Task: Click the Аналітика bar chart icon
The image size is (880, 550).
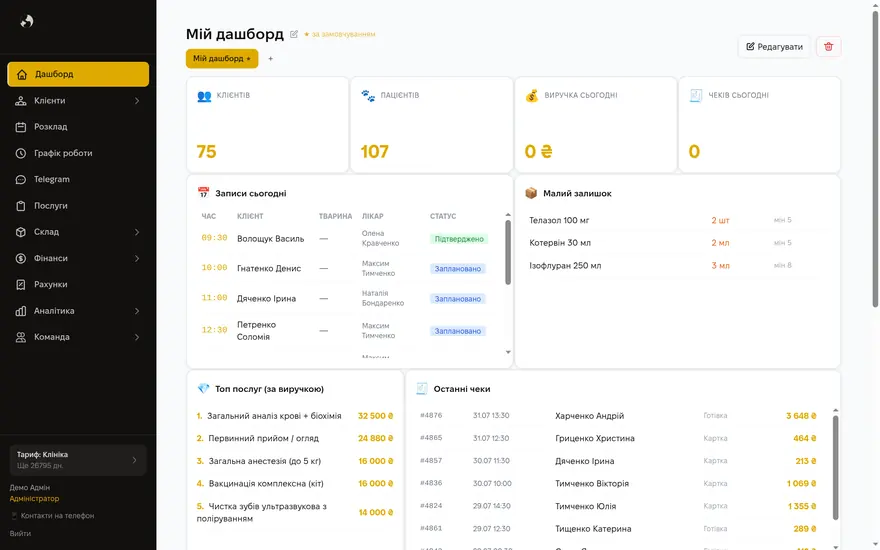Action: 21,311
